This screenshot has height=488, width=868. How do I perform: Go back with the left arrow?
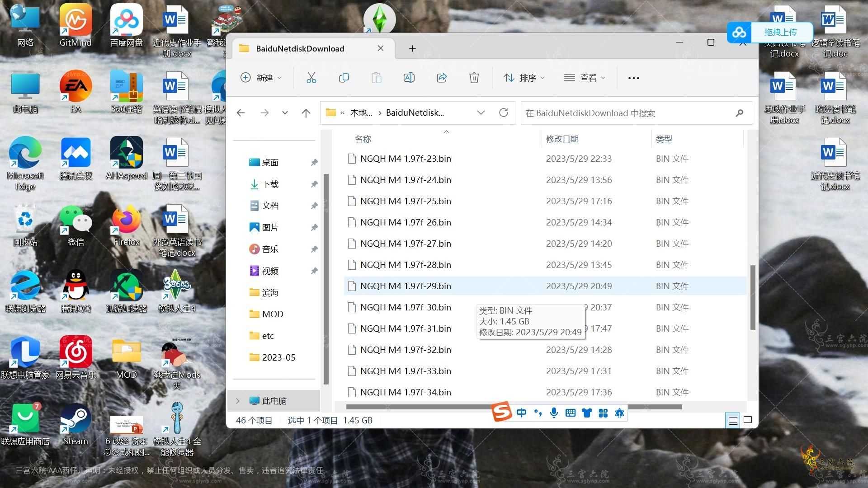click(241, 113)
